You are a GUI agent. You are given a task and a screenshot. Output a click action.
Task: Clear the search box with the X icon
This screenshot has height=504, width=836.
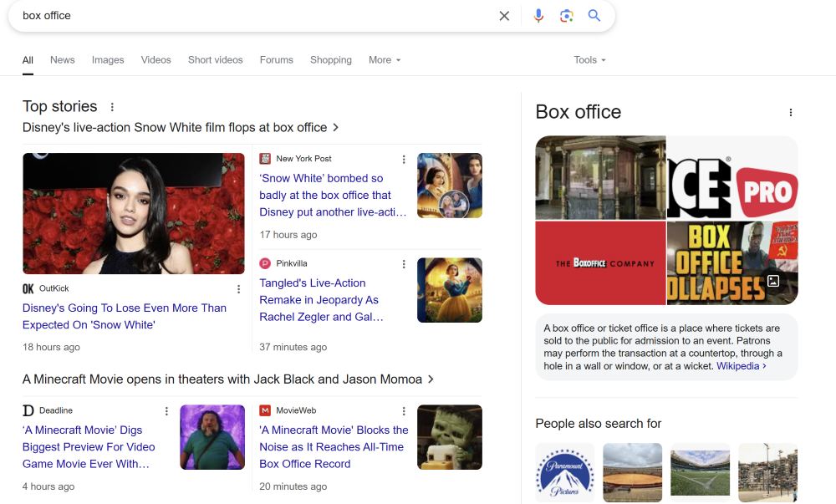point(504,16)
